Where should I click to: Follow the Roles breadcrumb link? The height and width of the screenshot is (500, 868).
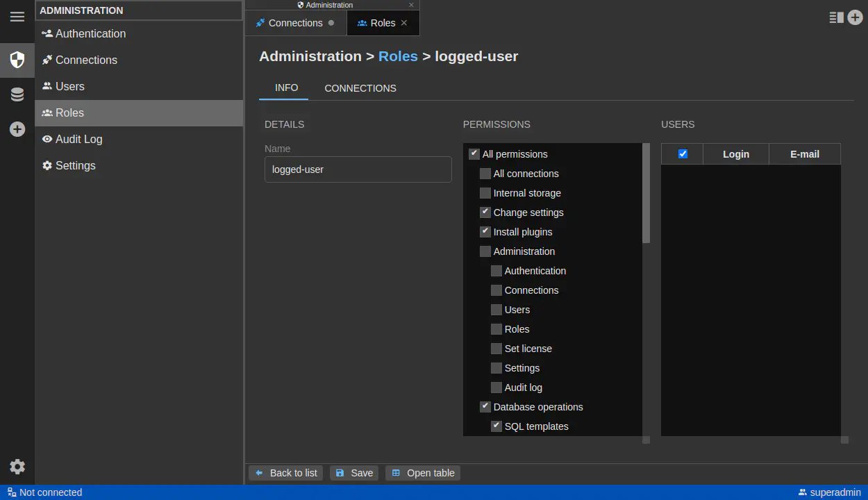pyautogui.click(x=398, y=56)
